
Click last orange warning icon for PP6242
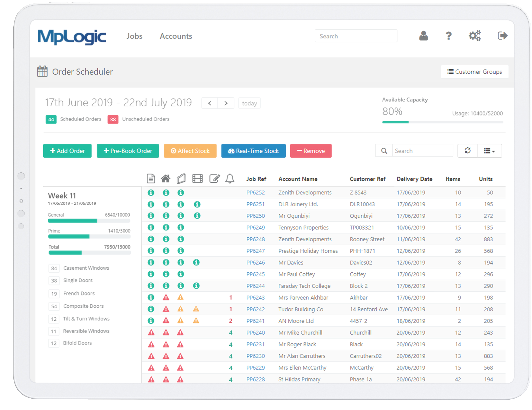pos(196,309)
